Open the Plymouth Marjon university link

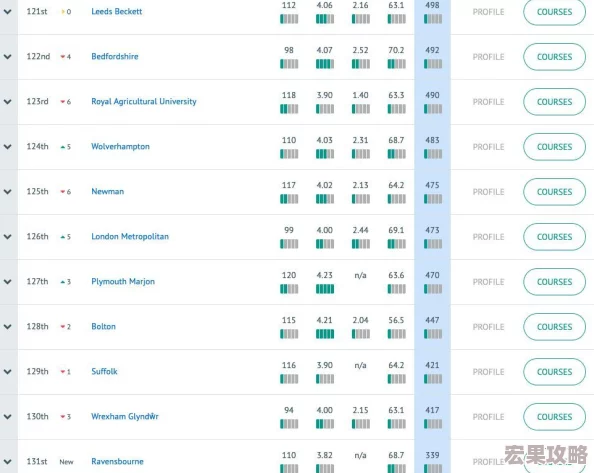click(123, 281)
